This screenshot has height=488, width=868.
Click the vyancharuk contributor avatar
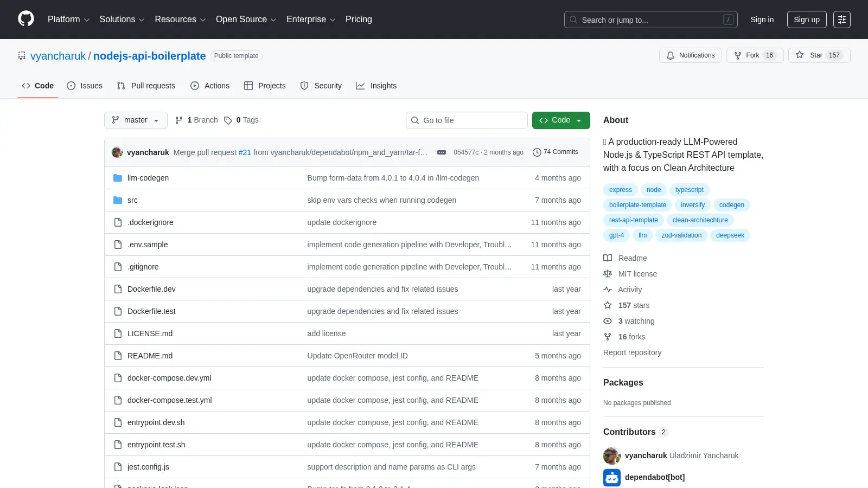coord(612,455)
